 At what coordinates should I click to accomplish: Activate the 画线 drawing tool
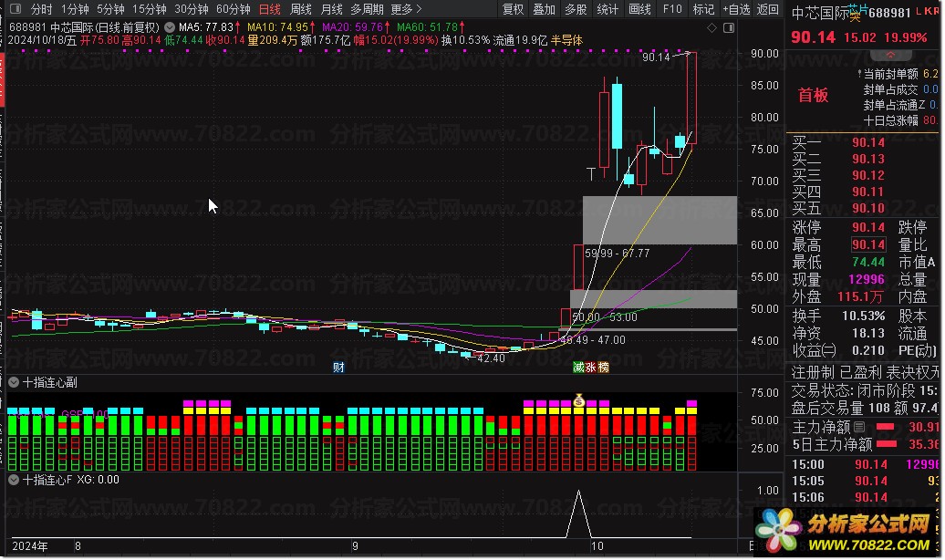click(640, 9)
